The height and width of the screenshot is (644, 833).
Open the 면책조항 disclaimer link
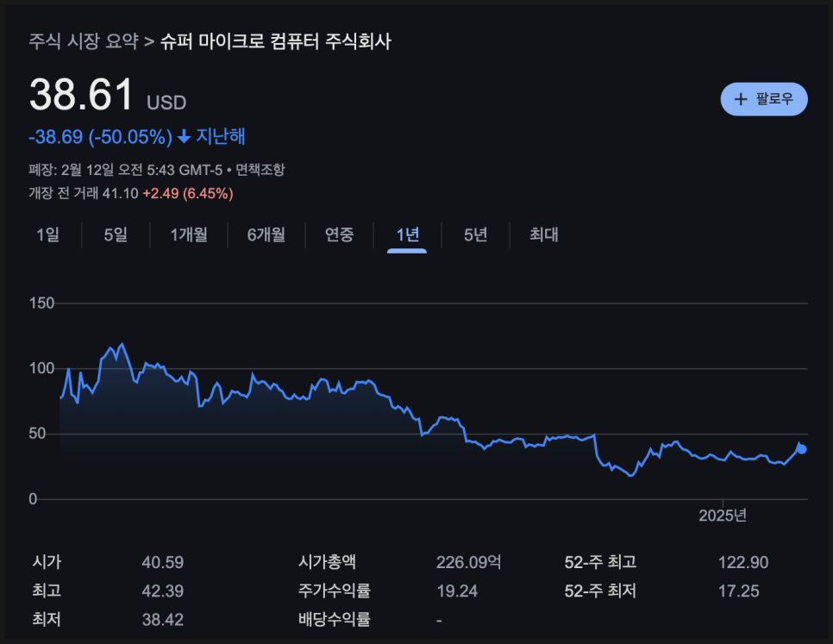coord(260,170)
